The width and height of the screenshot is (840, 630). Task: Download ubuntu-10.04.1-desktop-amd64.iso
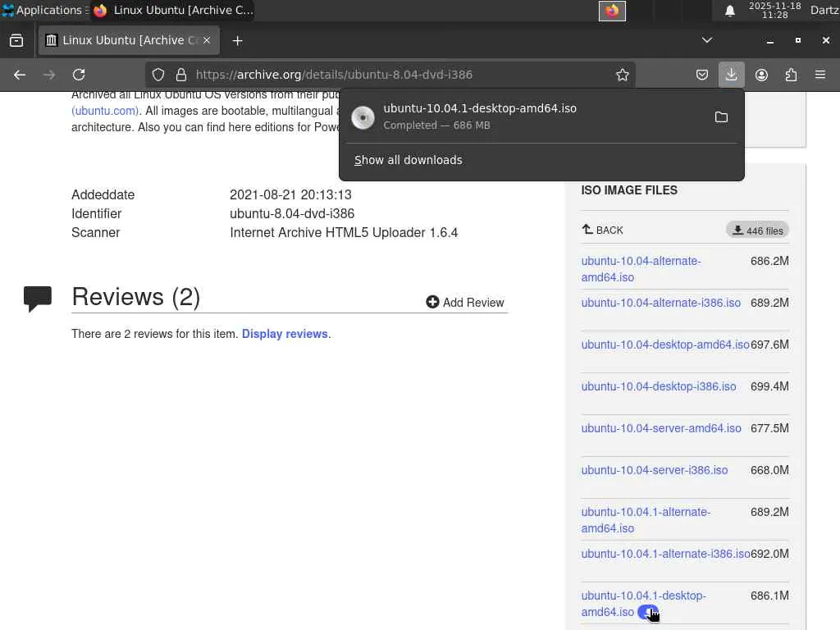pyautogui.click(x=643, y=604)
